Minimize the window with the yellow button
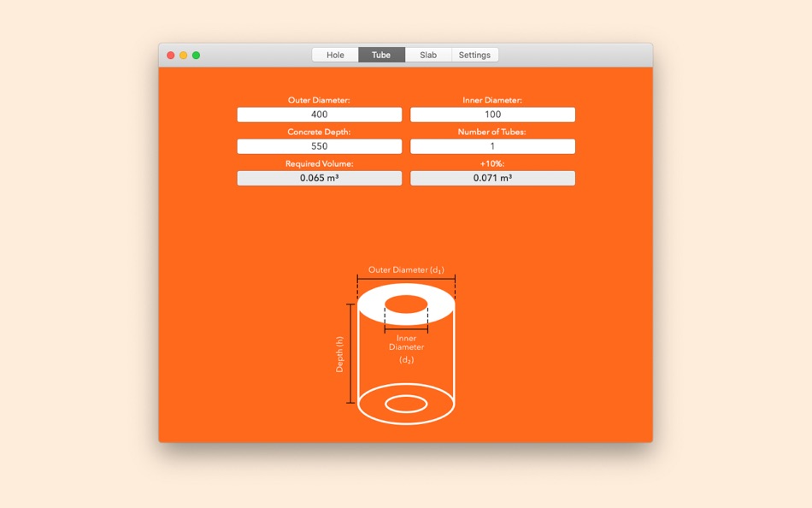This screenshot has width=812, height=508. (183, 55)
